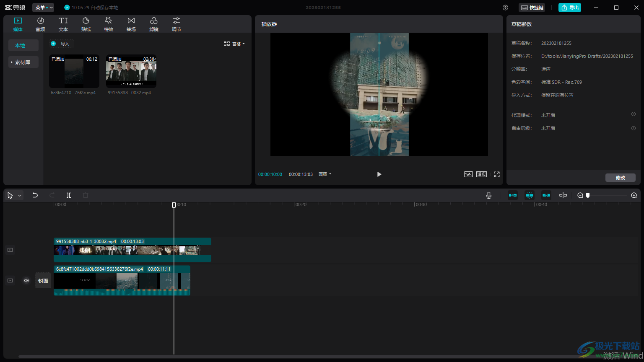Open the video scope waveform icon

(468, 174)
